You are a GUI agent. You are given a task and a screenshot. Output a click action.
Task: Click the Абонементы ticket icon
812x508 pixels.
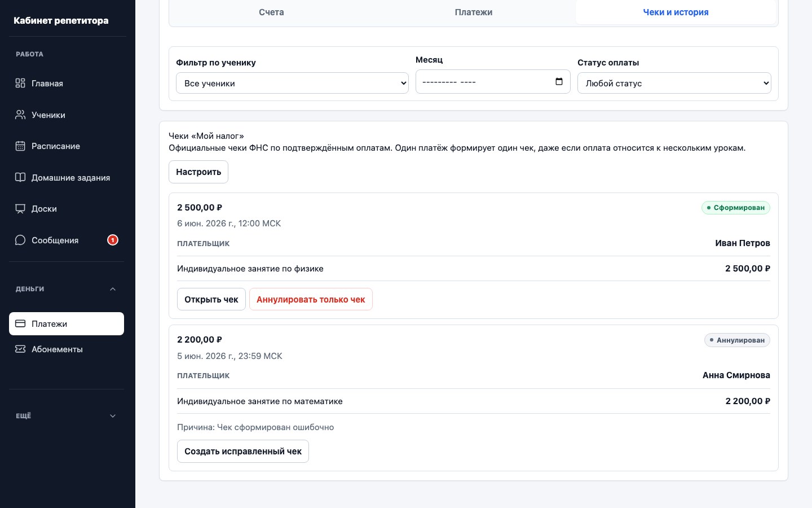pos(20,349)
